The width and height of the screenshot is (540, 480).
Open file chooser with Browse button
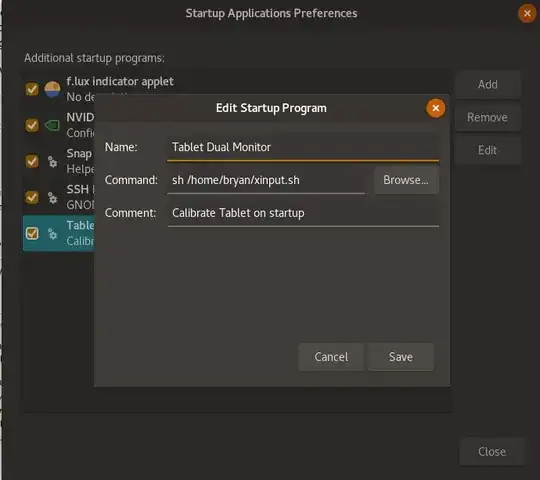tap(406, 180)
